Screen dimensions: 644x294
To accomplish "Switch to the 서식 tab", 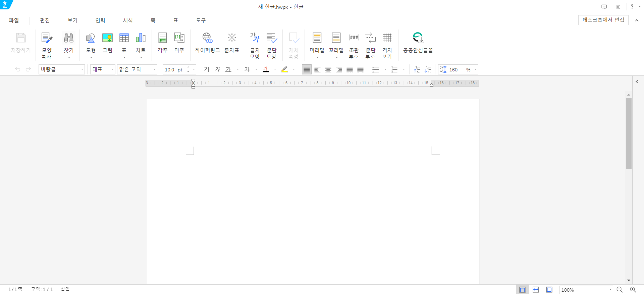I will (128, 20).
